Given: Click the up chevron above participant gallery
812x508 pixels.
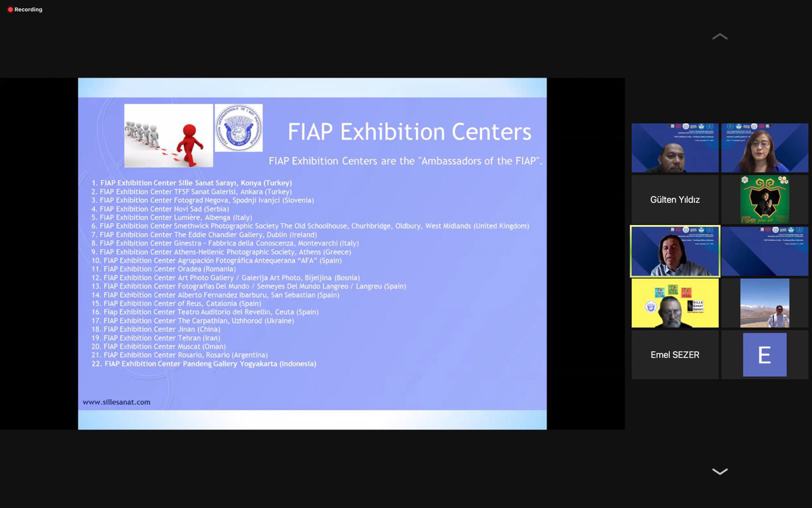Looking at the screenshot, I should (x=720, y=37).
